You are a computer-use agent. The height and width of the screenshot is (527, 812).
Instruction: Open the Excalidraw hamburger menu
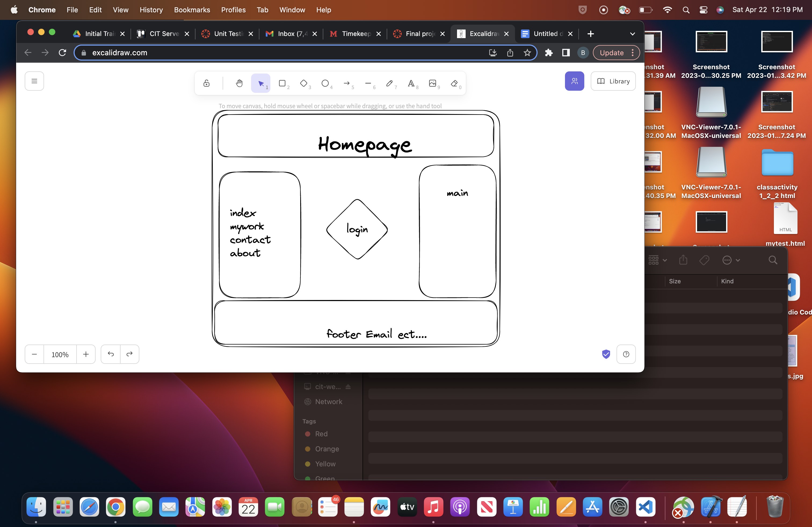click(x=34, y=81)
